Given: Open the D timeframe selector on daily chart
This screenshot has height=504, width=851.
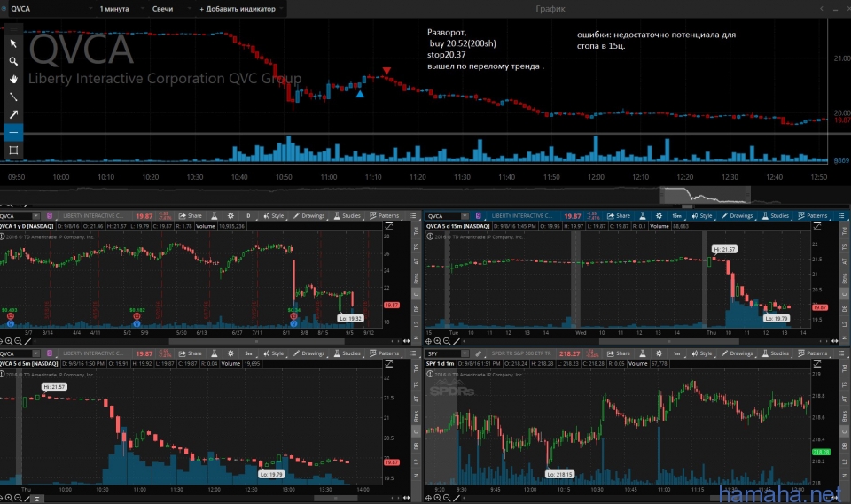Looking at the screenshot, I should [248, 216].
